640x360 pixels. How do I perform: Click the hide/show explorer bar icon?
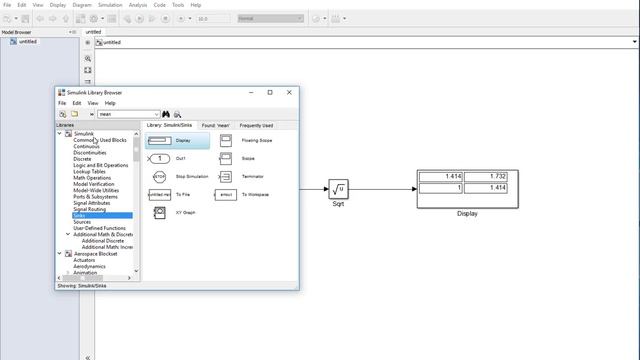coord(88,42)
